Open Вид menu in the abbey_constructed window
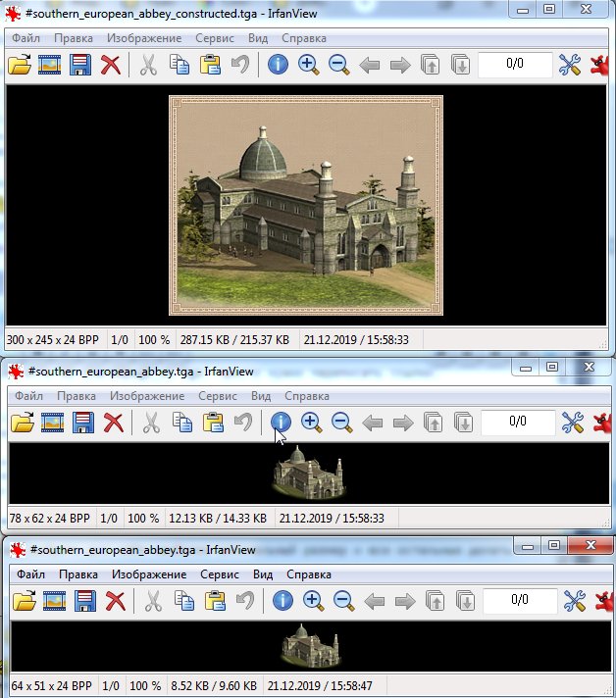 click(258, 38)
